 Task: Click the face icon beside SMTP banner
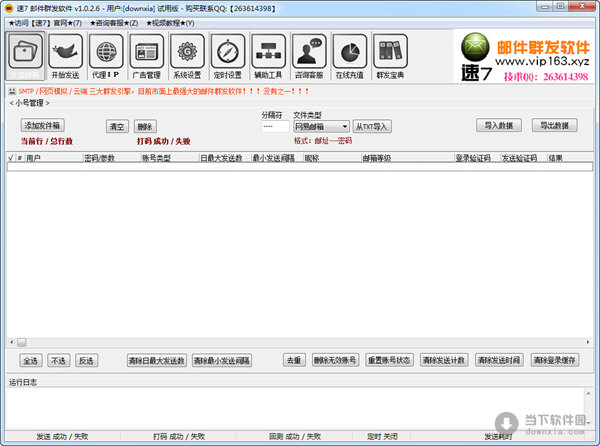[12, 91]
